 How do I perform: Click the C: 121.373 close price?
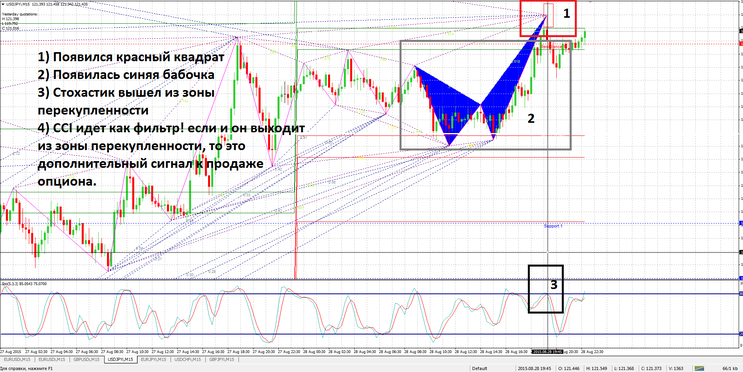(x=651, y=368)
